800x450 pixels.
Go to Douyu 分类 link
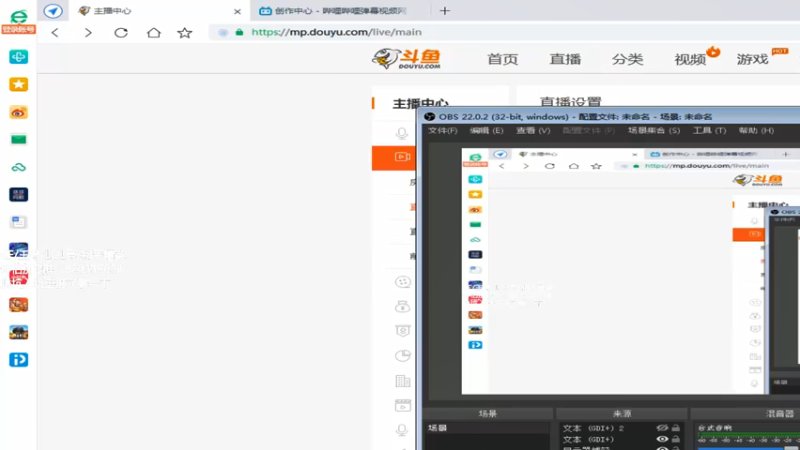(628, 59)
